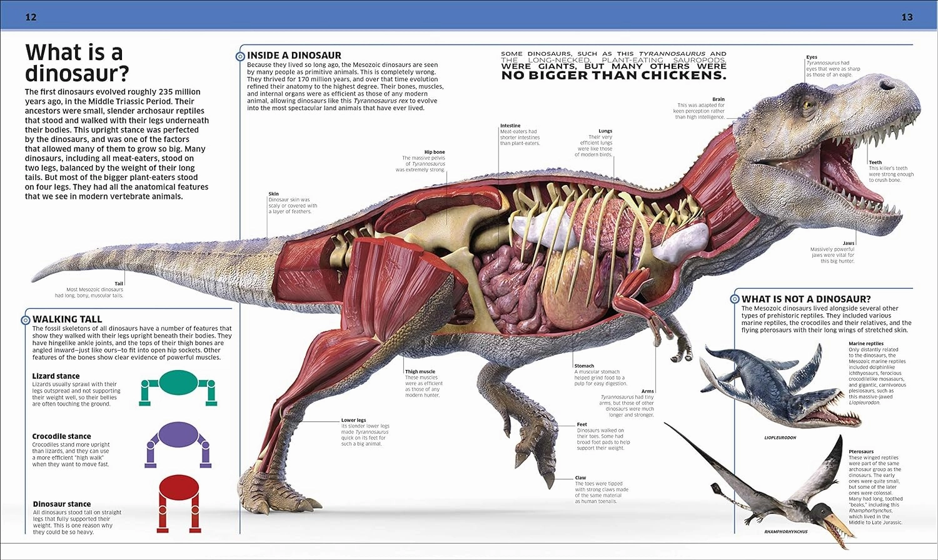The image size is (938, 560).
Task: Click the "Lungs" label
Action: pos(605,131)
